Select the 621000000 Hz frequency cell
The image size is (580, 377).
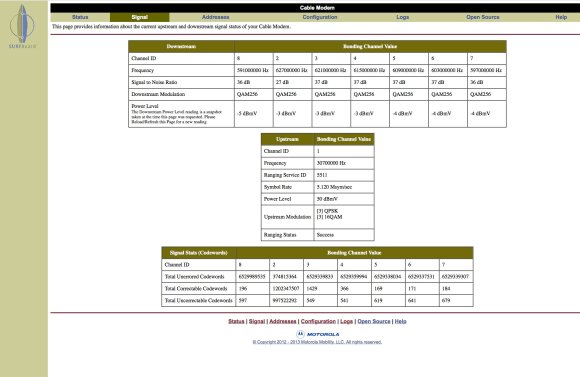[330, 70]
